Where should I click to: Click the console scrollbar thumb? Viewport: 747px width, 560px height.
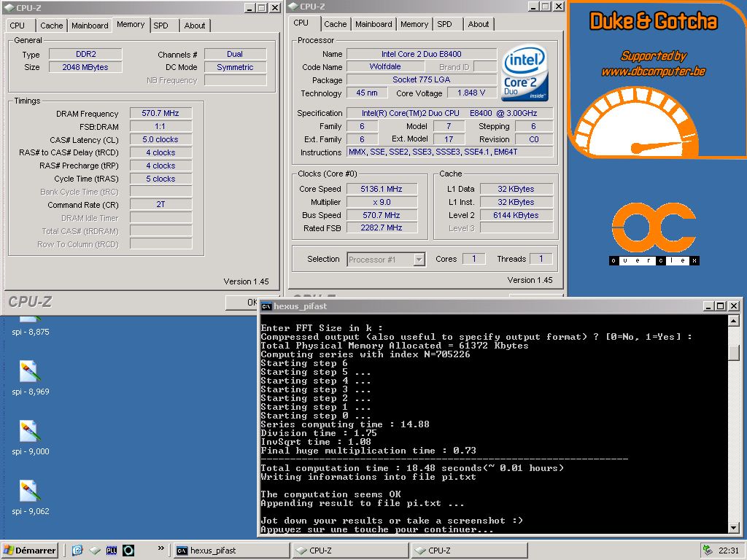tap(734, 352)
